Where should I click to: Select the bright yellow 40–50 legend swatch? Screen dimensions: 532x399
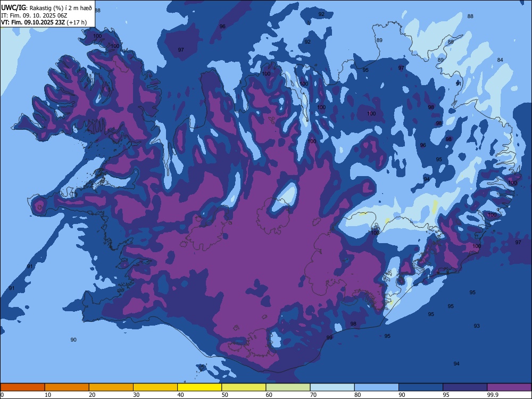click(199, 387)
